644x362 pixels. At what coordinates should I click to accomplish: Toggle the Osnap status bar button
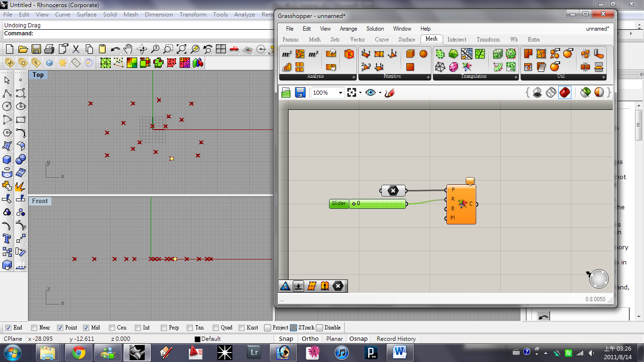pos(358,338)
